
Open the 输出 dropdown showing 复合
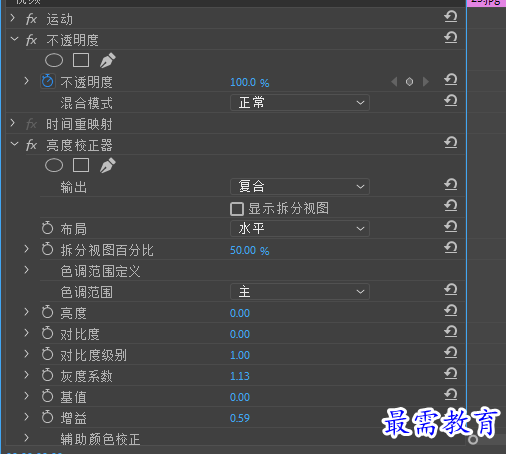[x=300, y=186]
